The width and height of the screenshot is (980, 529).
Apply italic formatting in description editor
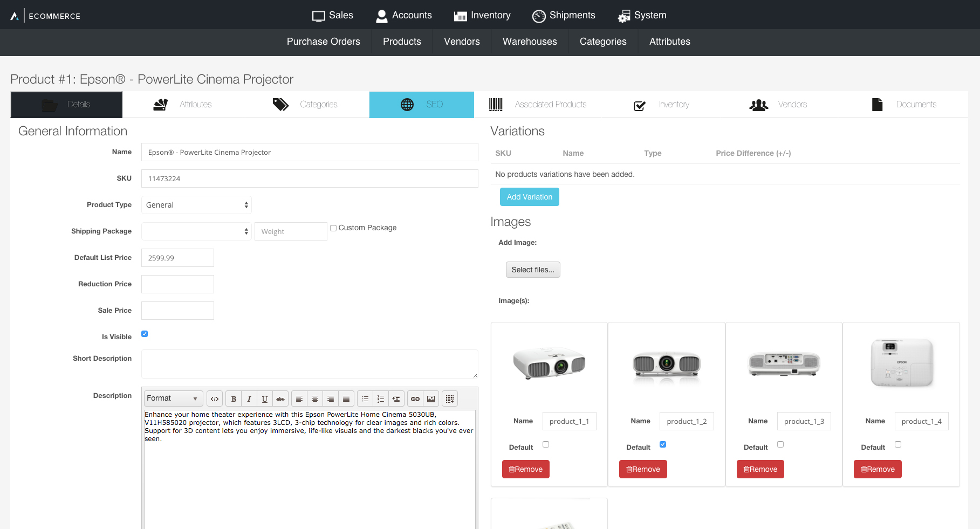(x=249, y=399)
